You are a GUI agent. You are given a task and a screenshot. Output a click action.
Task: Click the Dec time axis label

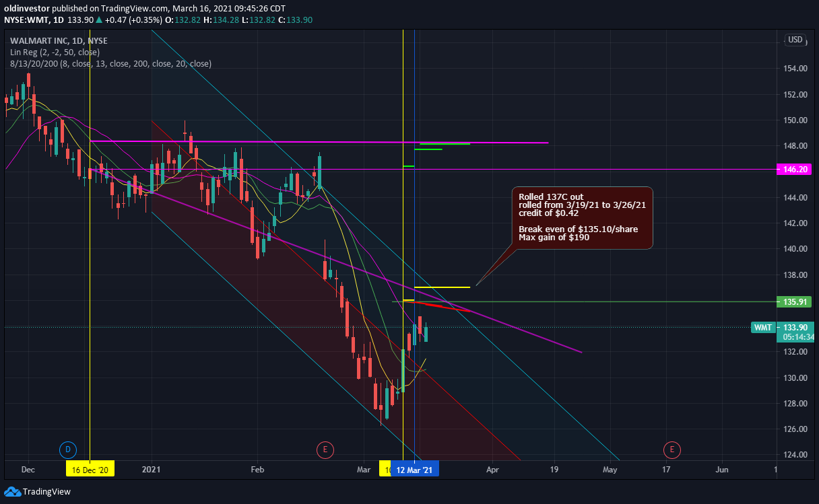pos(28,469)
